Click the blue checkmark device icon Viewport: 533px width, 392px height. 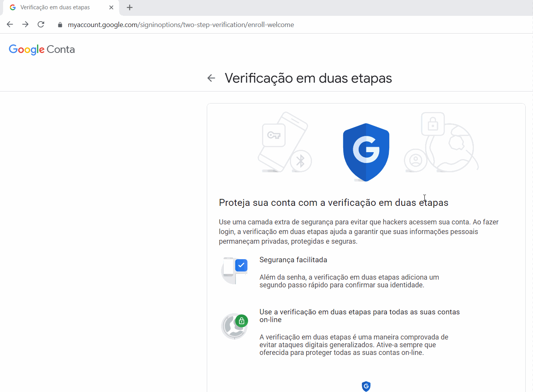[235, 270]
